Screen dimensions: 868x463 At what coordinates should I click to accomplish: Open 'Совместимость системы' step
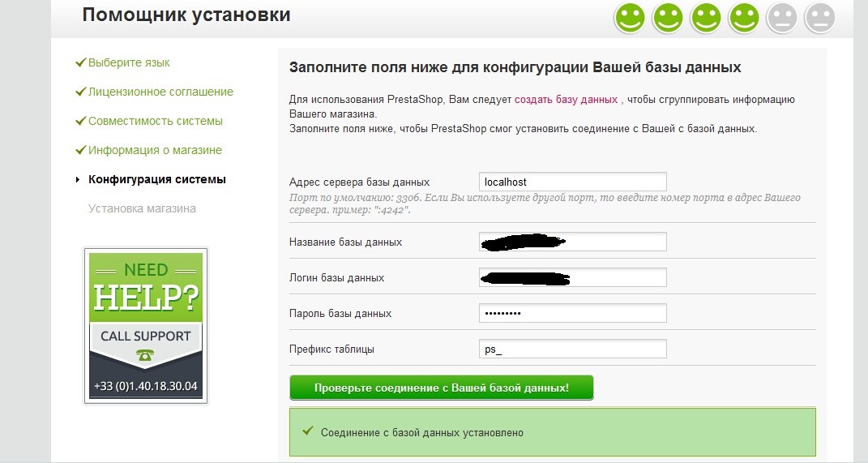pos(155,121)
